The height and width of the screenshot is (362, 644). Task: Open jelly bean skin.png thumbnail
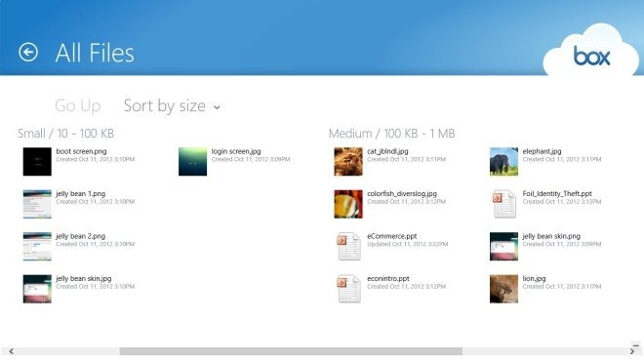coord(503,247)
